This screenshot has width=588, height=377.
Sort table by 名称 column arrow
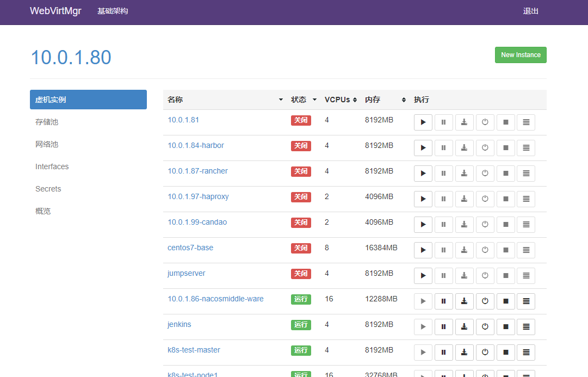[x=281, y=100]
